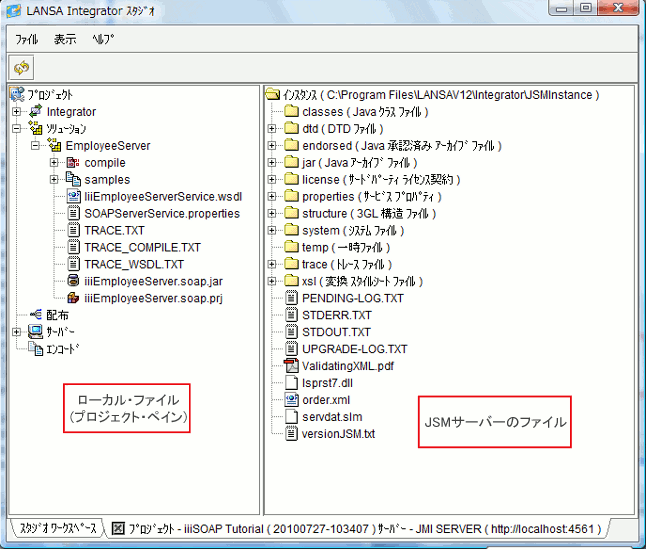The image size is (646, 550).
Task: Expand the structure folder
Action: 272,213
